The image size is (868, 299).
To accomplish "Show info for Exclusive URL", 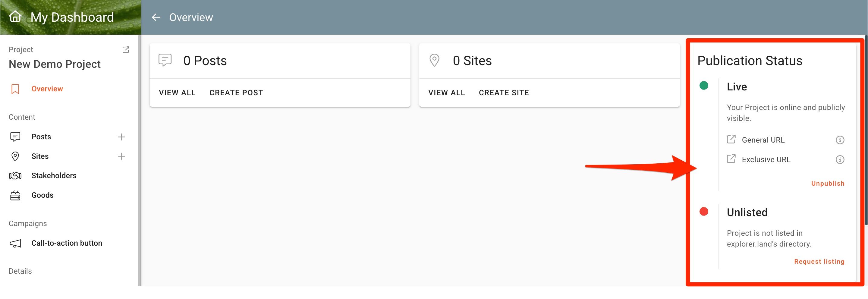I will (x=840, y=159).
